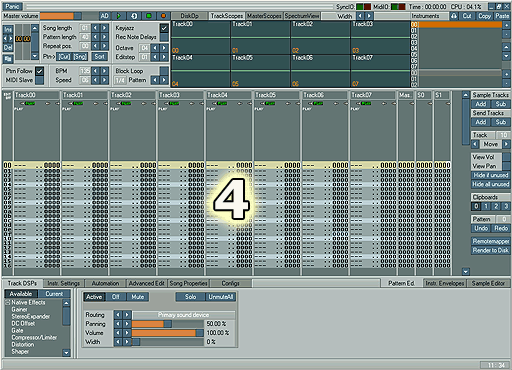Viewport: 512px width, 370px height.
Task: Click the instrument list scroll-down arrow
Action: 506,57
